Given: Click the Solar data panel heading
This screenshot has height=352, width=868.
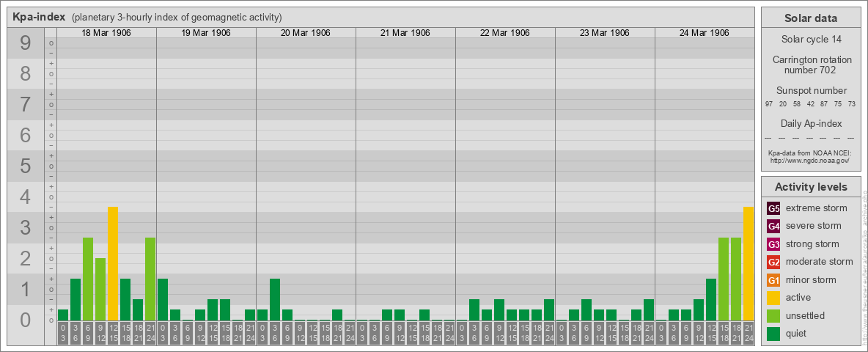Looking at the screenshot, I should [810, 18].
